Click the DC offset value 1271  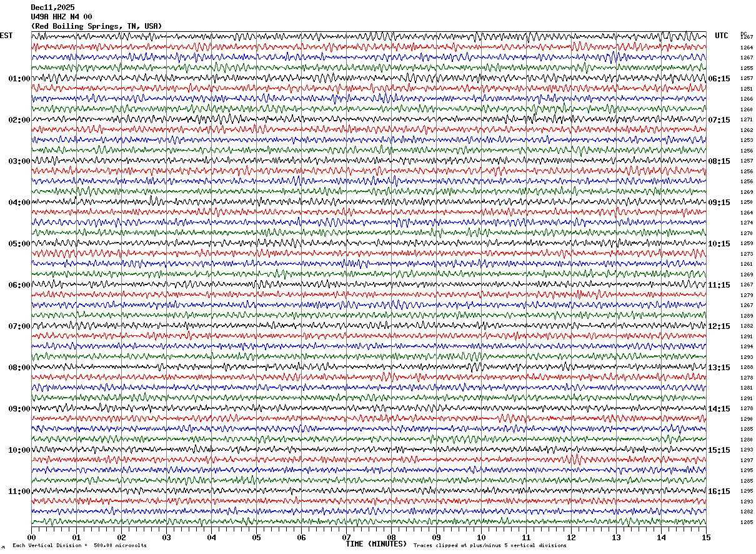coord(747,120)
